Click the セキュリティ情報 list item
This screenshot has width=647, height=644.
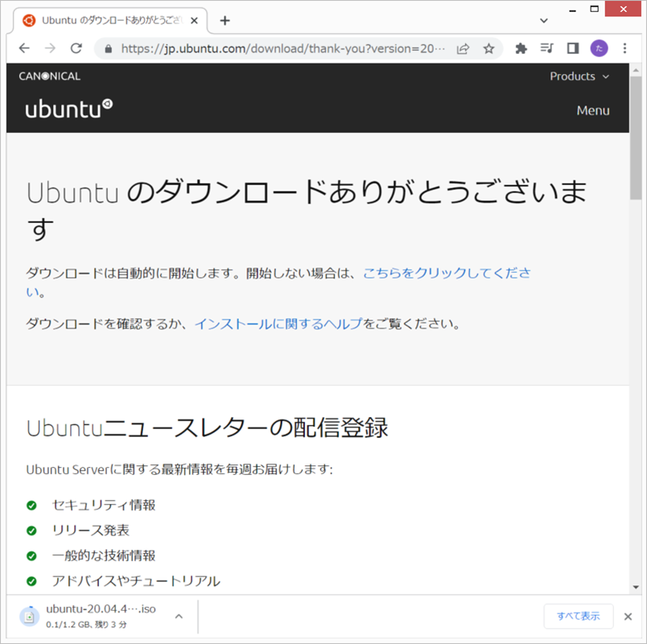104,505
